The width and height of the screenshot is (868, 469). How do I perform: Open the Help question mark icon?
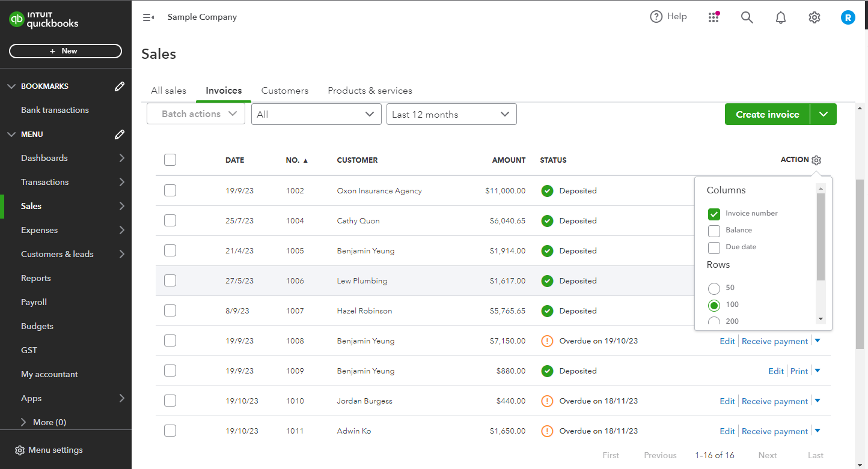pos(656,17)
